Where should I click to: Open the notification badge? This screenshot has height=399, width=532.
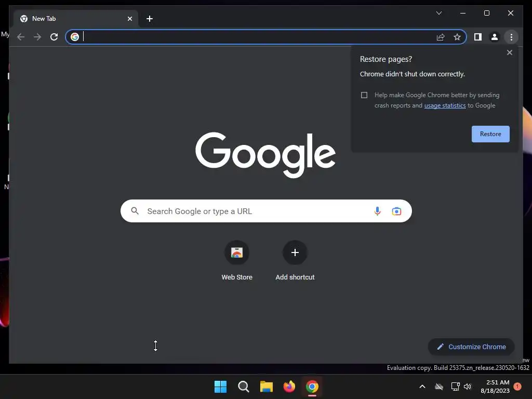(517, 387)
